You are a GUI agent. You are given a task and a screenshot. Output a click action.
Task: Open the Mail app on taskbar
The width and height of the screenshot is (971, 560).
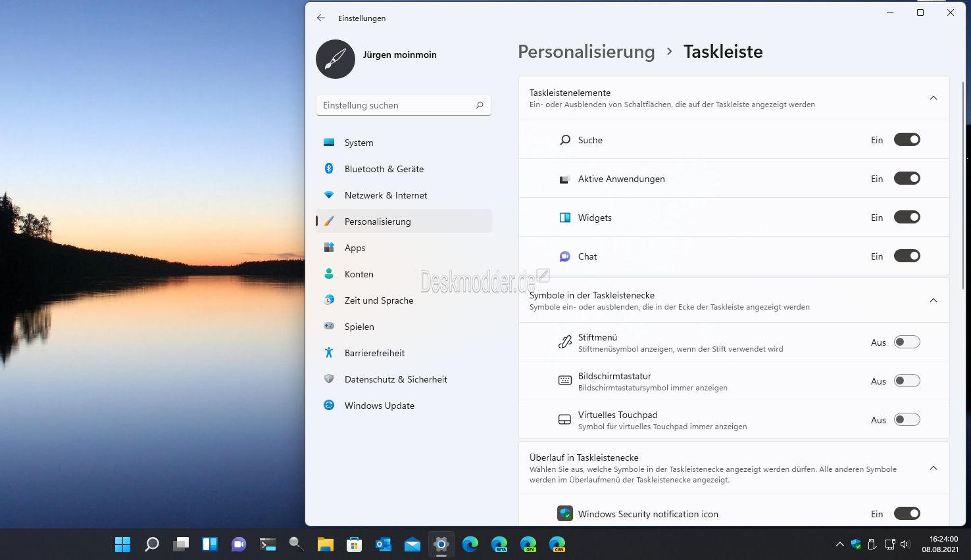[412, 544]
